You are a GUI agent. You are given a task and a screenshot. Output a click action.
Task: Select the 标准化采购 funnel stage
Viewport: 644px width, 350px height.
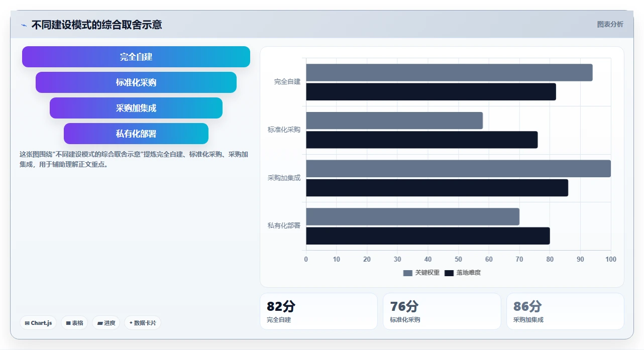pyautogui.click(x=136, y=82)
